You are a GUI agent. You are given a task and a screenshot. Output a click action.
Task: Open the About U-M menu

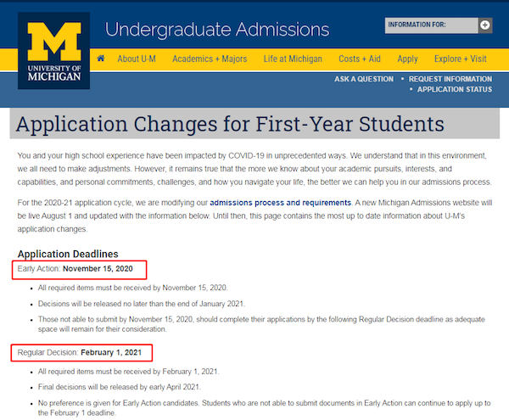click(x=137, y=59)
